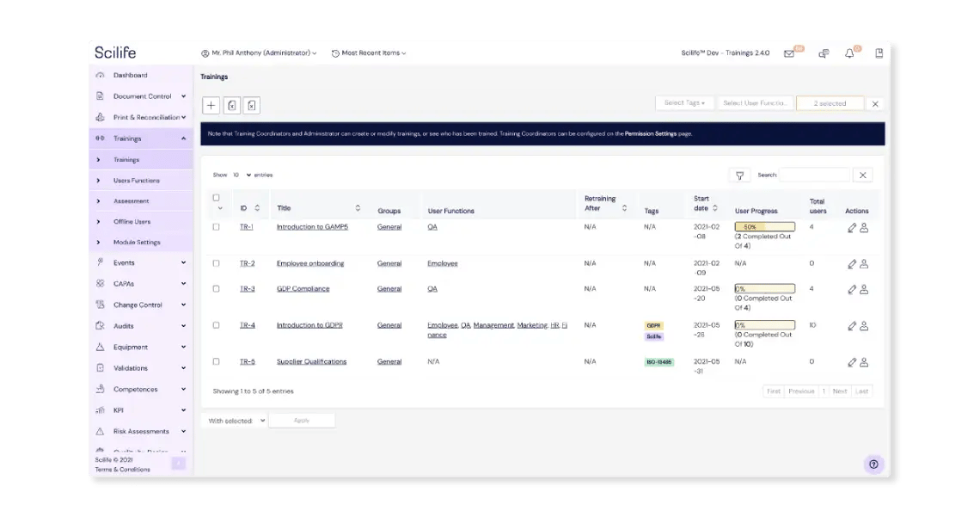This screenshot has width=980, height=517.
Task: Open users icon for TR-5 row
Action: click(864, 362)
